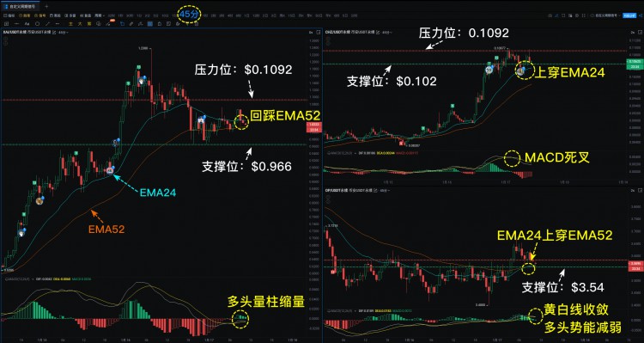Click the share icon at top right
Image resolution: width=644 pixels, height=343 pixels.
click(x=641, y=15)
